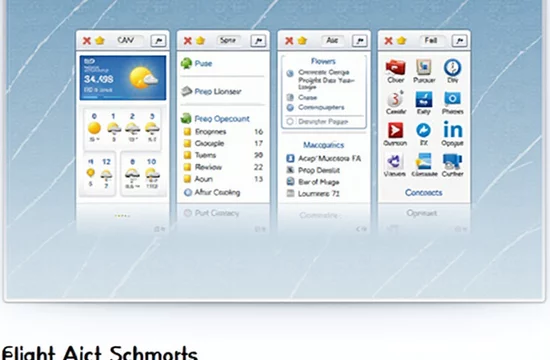Click the Flowers heading
550x360 pixels.
[x=323, y=61]
